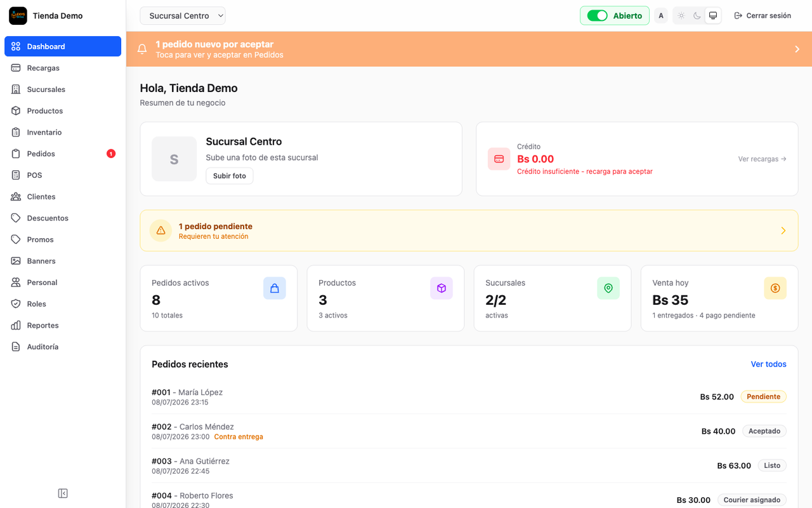This screenshot has width=812, height=508.
Task: Click the Tienda Demo store name
Action: click(58, 16)
